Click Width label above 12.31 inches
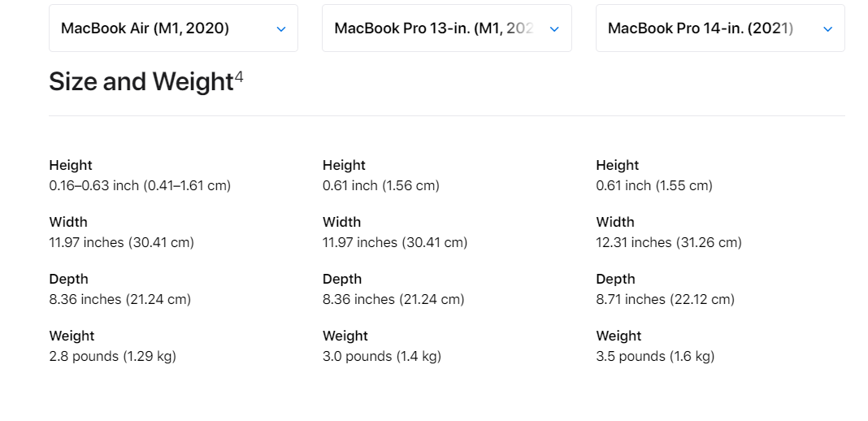Viewport: 868px width, 421px height. 615,222
